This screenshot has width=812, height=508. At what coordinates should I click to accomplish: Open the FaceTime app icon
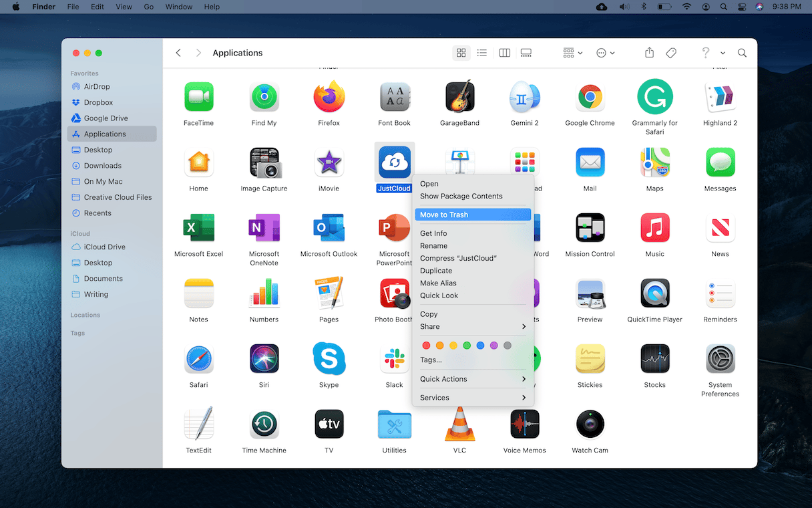click(198, 98)
